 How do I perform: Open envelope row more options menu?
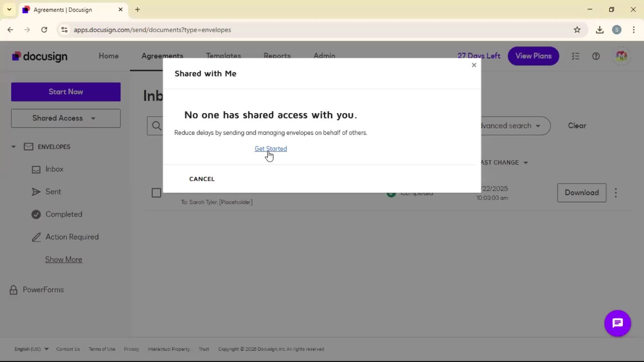616,193
